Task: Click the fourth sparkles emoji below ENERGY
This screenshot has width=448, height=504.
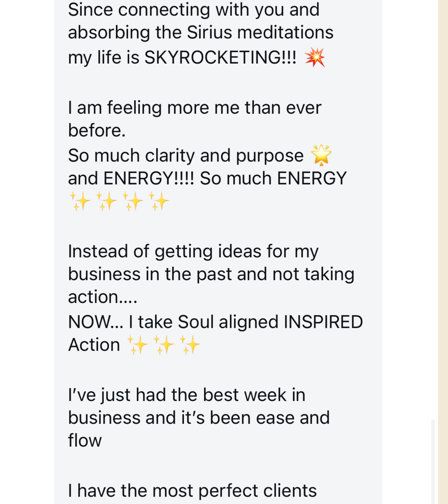Action: coord(159,201)
